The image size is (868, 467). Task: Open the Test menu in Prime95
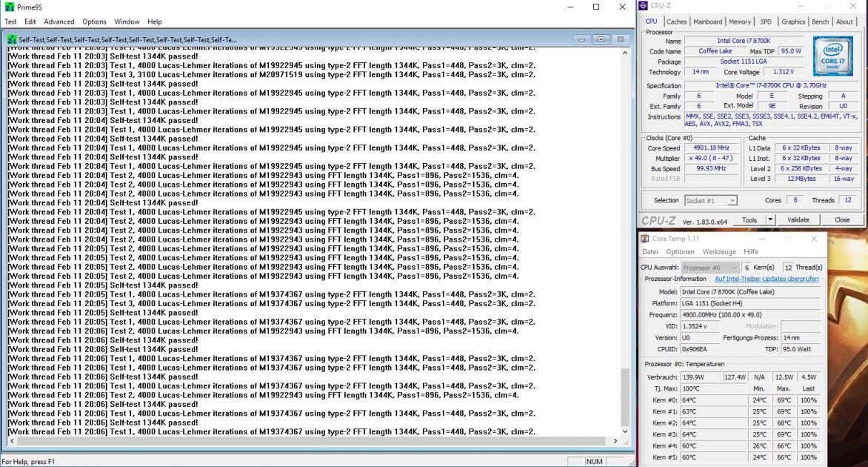point(10,21)
